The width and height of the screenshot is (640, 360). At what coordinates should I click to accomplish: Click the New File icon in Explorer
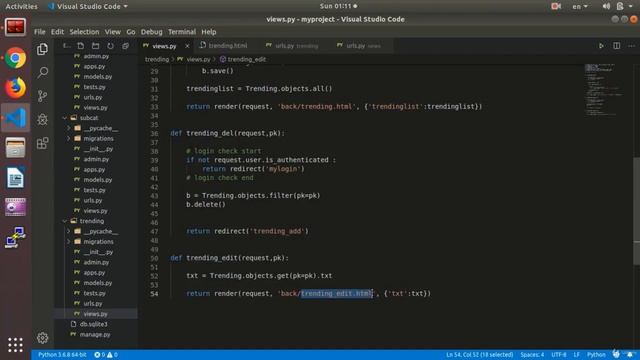click(x=80, y=46)
